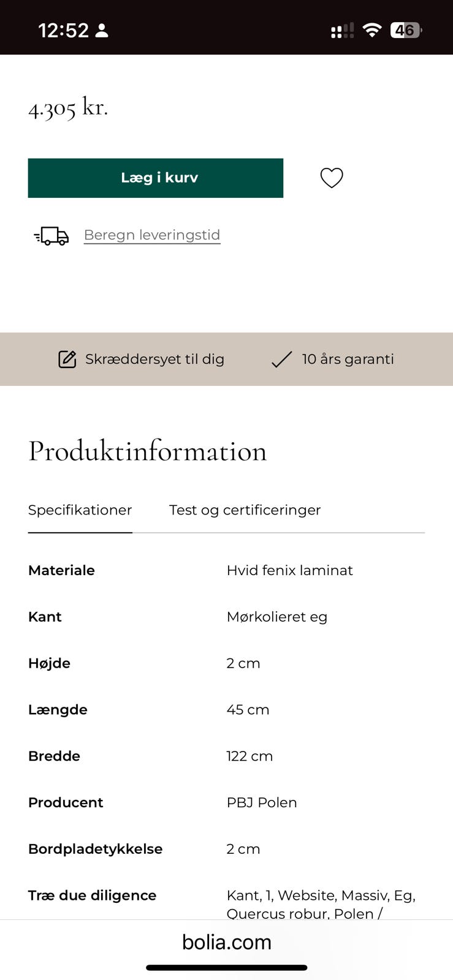Expand the Træ due diligence details
Image resolution: width=453 pixels, height=980 pixels.
coord(91,895)
